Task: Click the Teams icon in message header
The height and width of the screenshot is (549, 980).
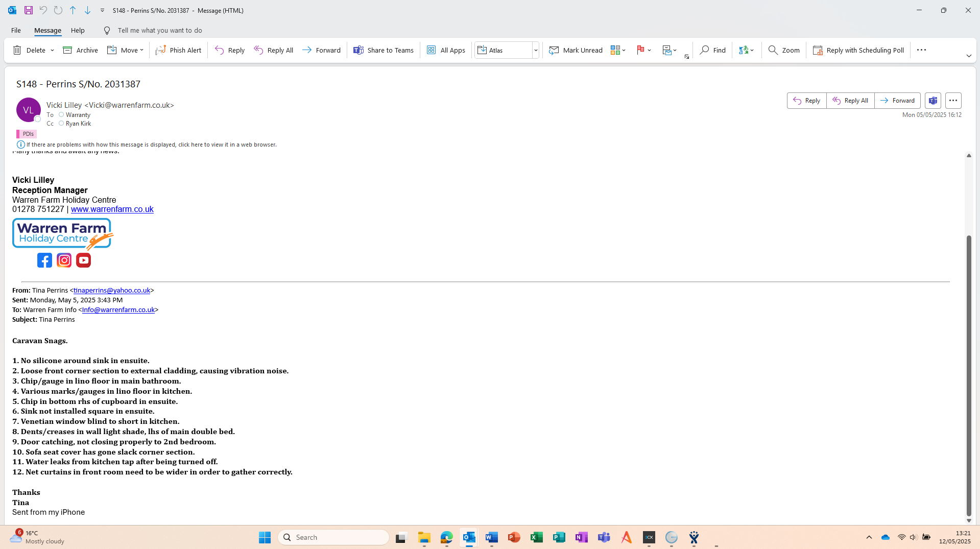Action: pos(933,101)
